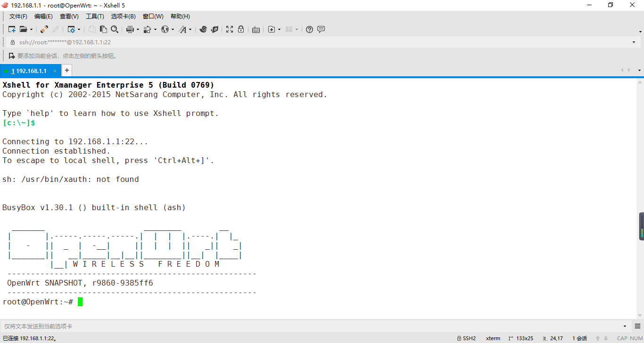Click the compose bar text input
644x343 pixels.
tap(311, 326)
